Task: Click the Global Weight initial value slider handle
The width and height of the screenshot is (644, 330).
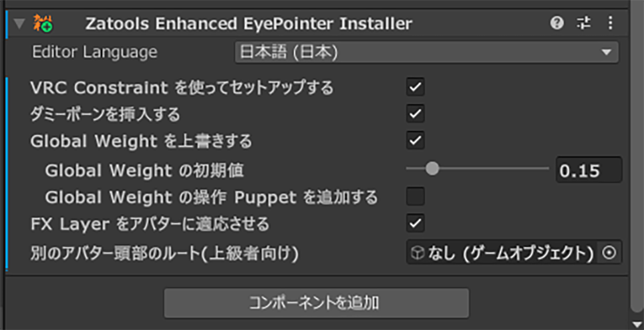Action: pyautogui.click(x=432, y=170)
